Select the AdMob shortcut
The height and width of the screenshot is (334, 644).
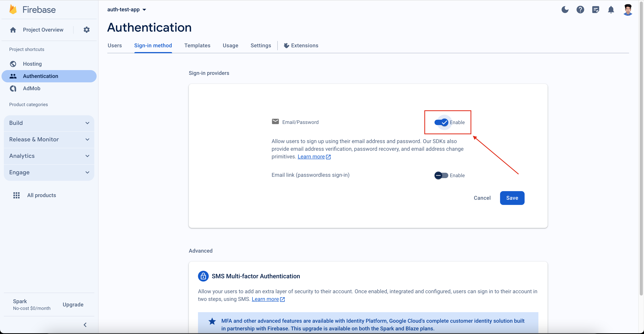(x=31, y=88)
